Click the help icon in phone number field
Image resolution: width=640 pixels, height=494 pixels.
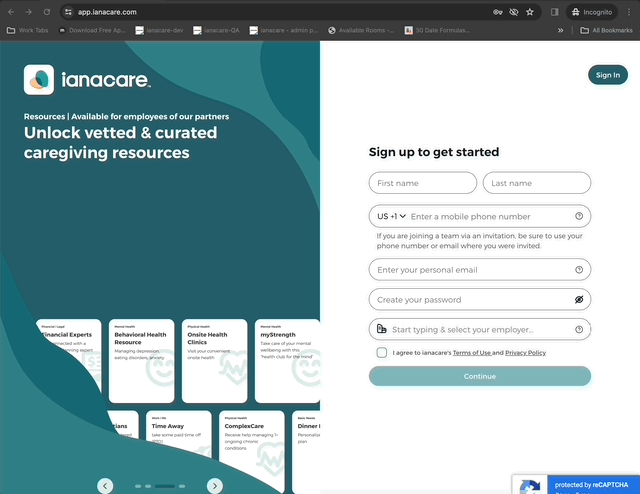pyautogui.click(x=579, y=216)
